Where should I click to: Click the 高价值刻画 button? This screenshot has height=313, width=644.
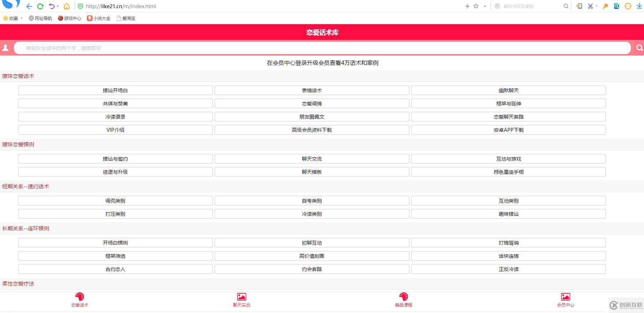pos(312,256)
